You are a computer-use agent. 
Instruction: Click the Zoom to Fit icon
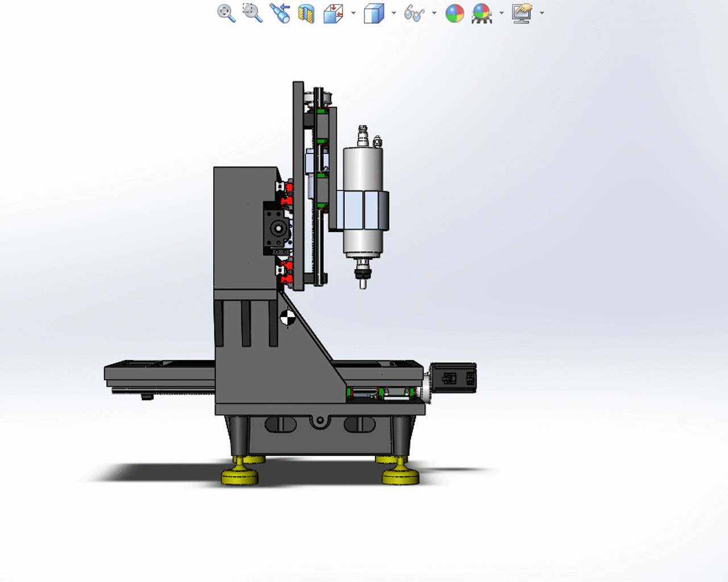pos(226,13)
